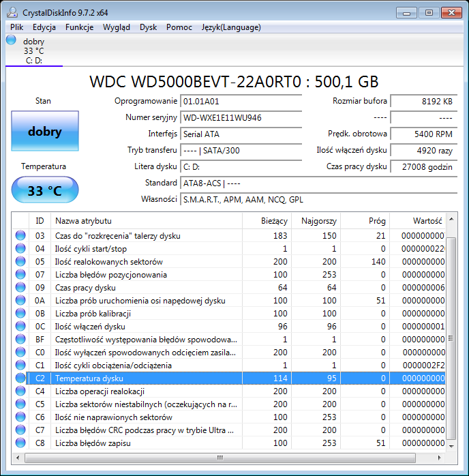Image resolution: width=469 pixels, height=476 pixels.
Task: Click the 33 °C temperature button
Action: (44, 191)
